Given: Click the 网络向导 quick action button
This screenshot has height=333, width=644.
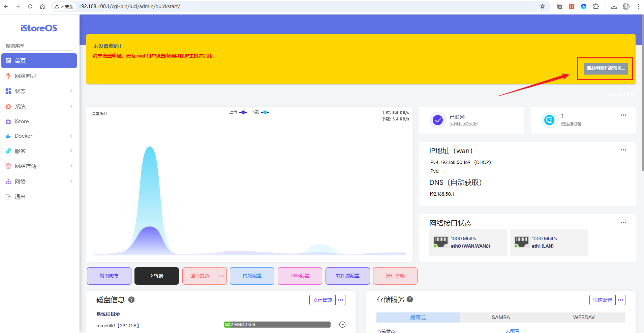Looking at the screenshot, I should (x=109, y=276).
